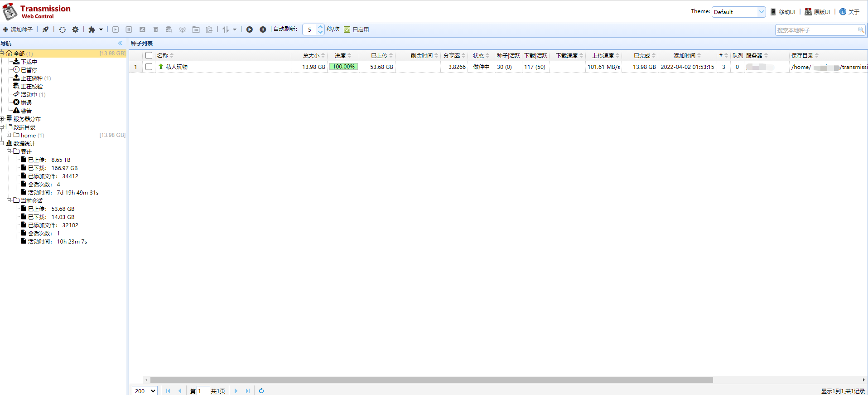Click the queue move up/down arrows icon
The width and height of the screenshot is (868, 395).
[x=226, y=29]
